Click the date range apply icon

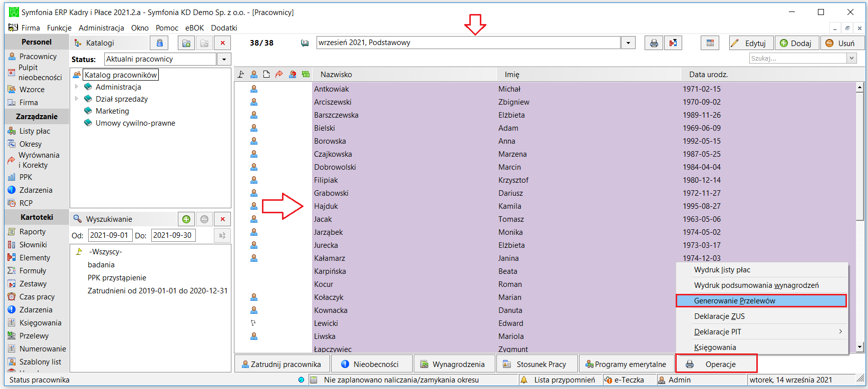pyautogui.click(x=222, y=235)
